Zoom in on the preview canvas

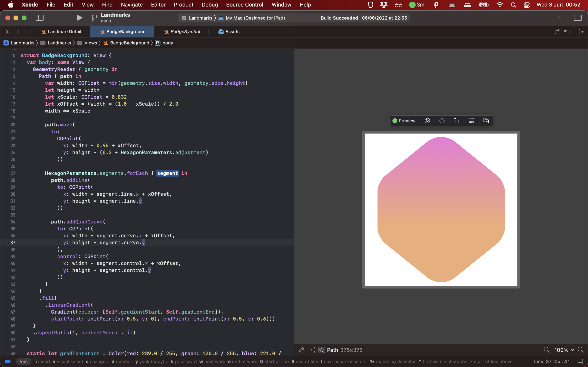(581, 350)
